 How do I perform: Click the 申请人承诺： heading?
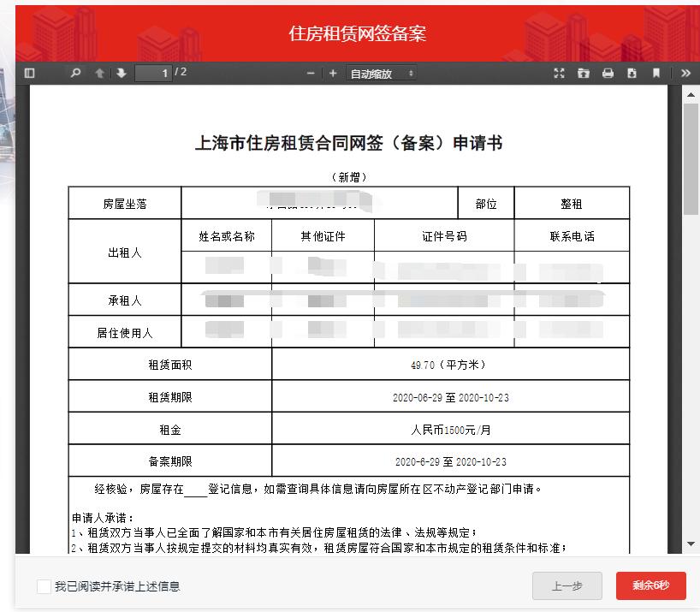tap(103, 518)
